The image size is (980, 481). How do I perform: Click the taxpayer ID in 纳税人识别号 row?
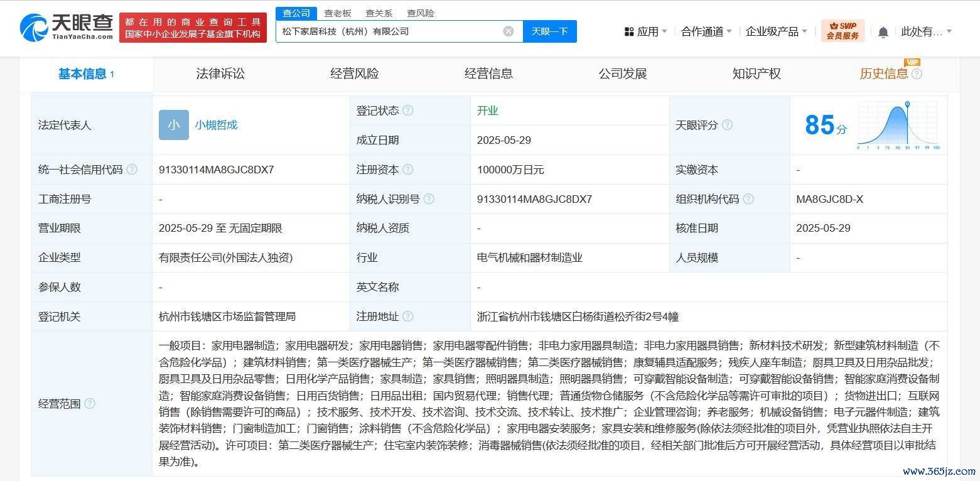(535, 199)
